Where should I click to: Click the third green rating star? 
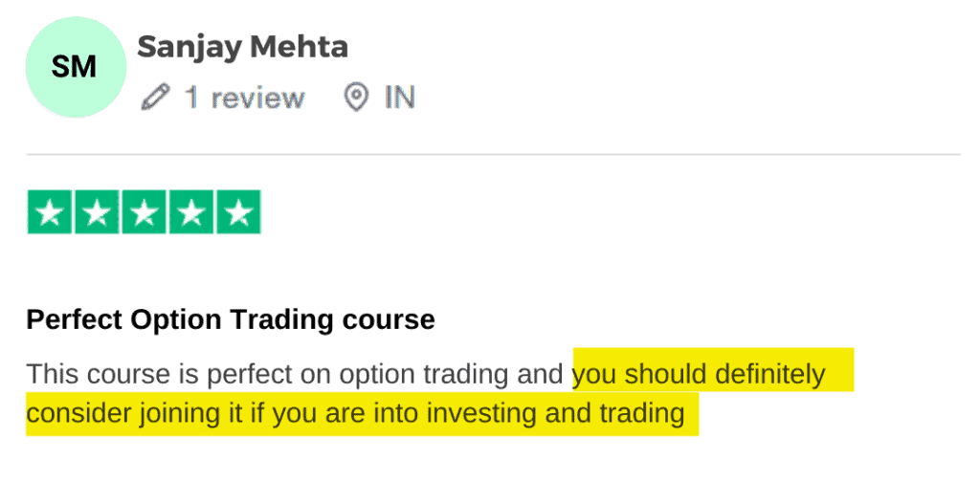point(144,212)
